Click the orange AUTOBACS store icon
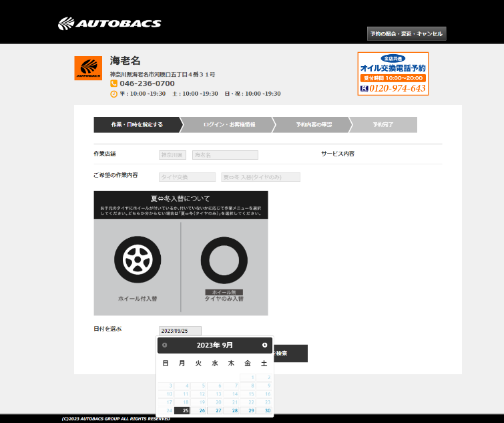 click(x=88, y=68)
